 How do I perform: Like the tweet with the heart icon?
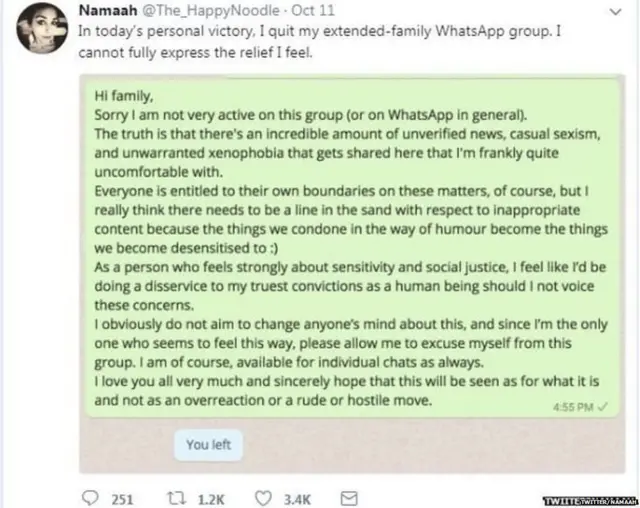pos(265,497)
